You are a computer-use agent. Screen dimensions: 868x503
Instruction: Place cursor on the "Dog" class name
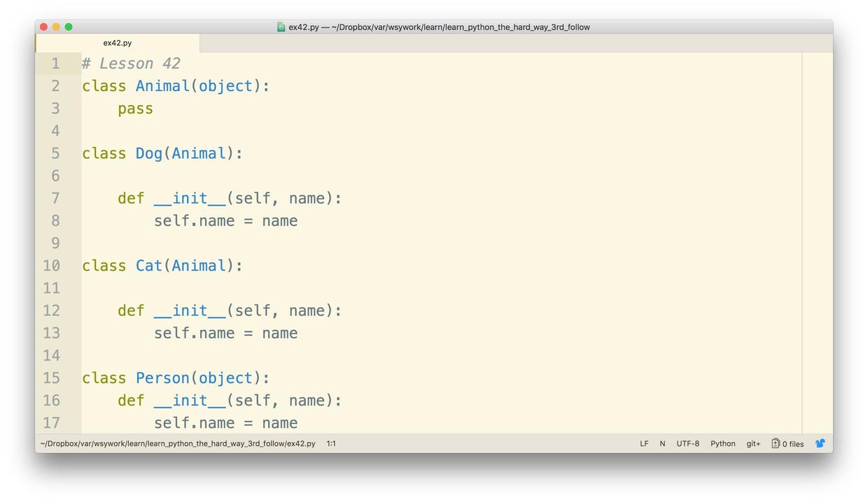pyautogui.click(x=148, y=153)
